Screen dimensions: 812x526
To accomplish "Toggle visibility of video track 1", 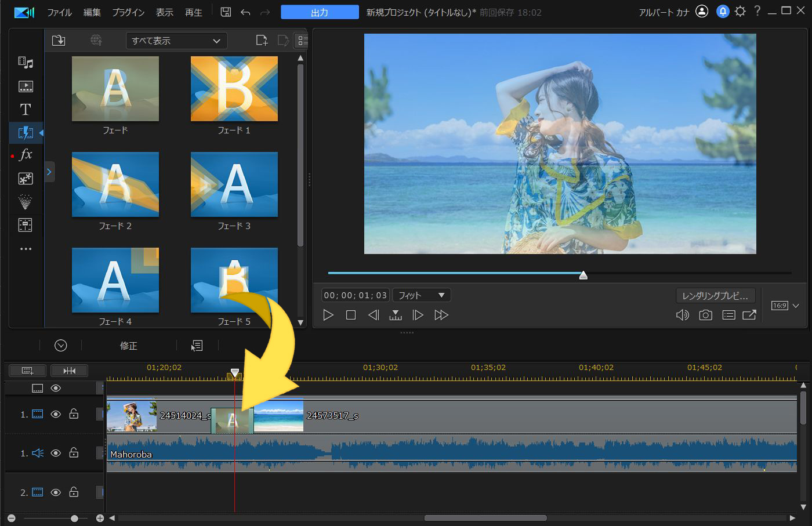I will 56,414.
